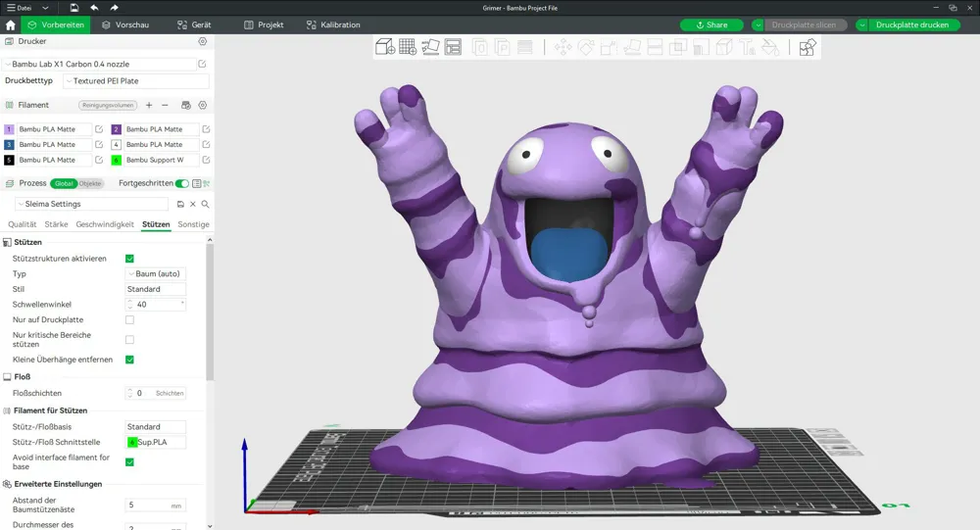980x530 pixels.
Task: Switch to the Projekt tab
Action: pyautogui.click(x=264, y=25)
